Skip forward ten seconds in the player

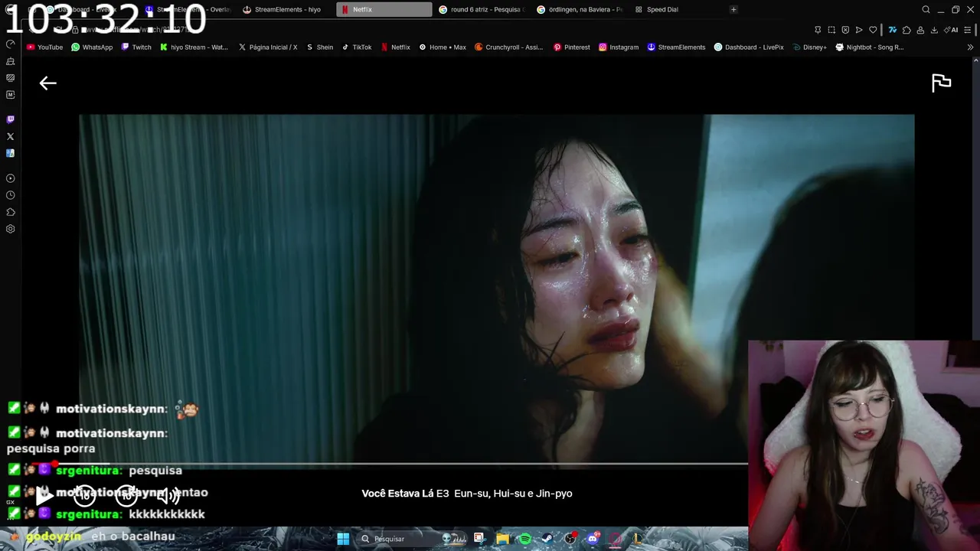tap(126, 495)
